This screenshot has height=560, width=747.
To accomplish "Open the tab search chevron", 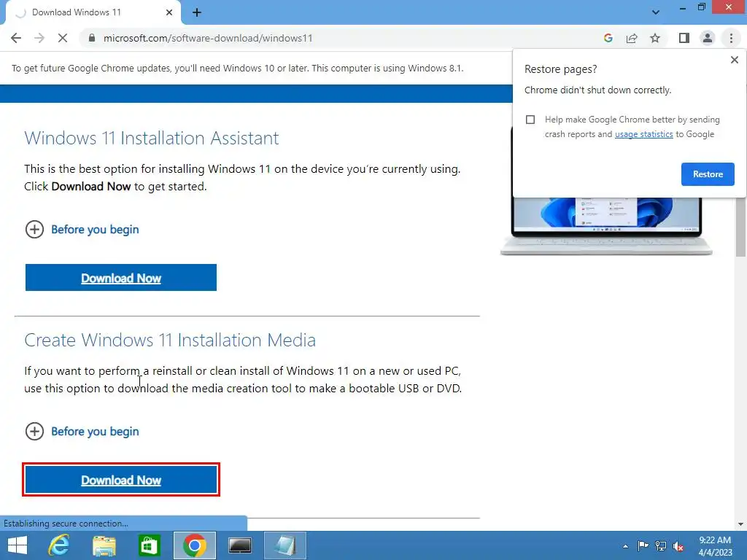I will click(656, 12).
